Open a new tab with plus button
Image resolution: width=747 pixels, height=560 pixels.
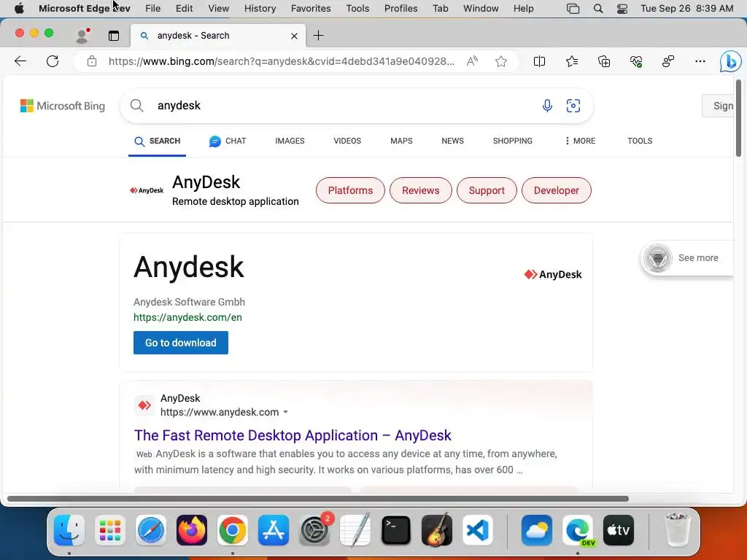tap(318, 35)
